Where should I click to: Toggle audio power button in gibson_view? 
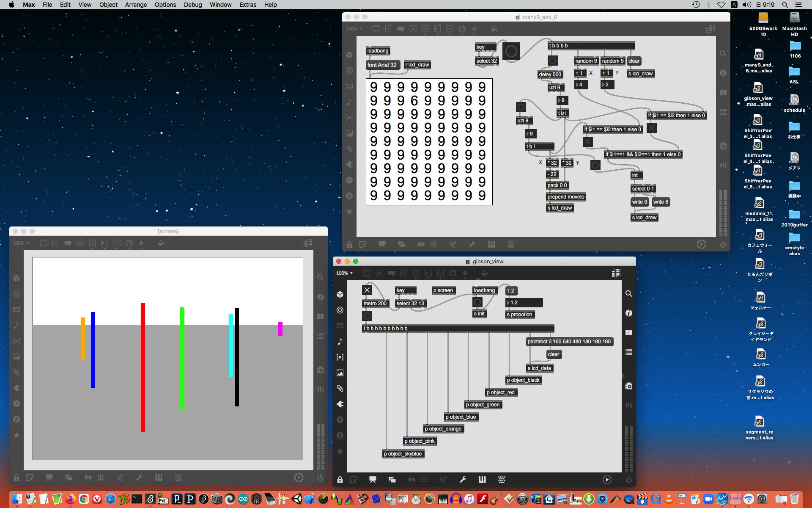(629, 480)
